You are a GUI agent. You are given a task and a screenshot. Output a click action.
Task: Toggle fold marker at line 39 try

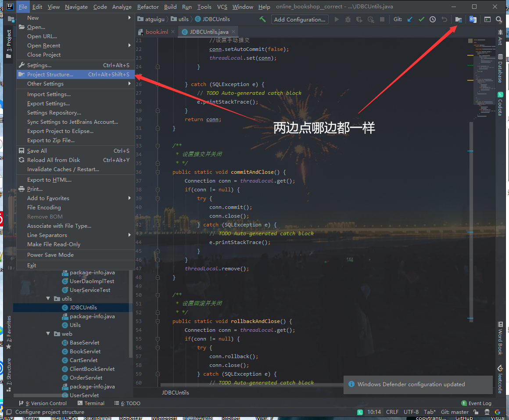point(158,198)
